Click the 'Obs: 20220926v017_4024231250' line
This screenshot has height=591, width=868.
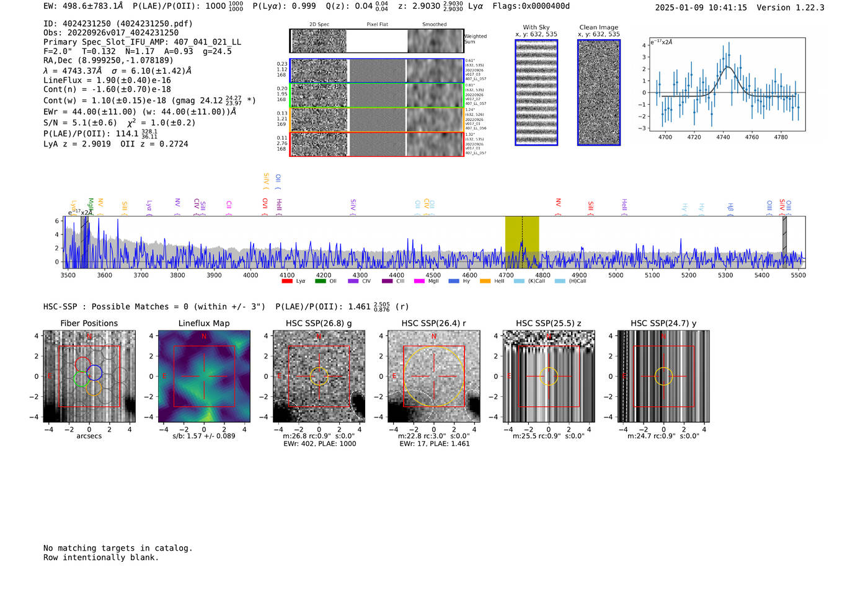[x=111, y=32]
